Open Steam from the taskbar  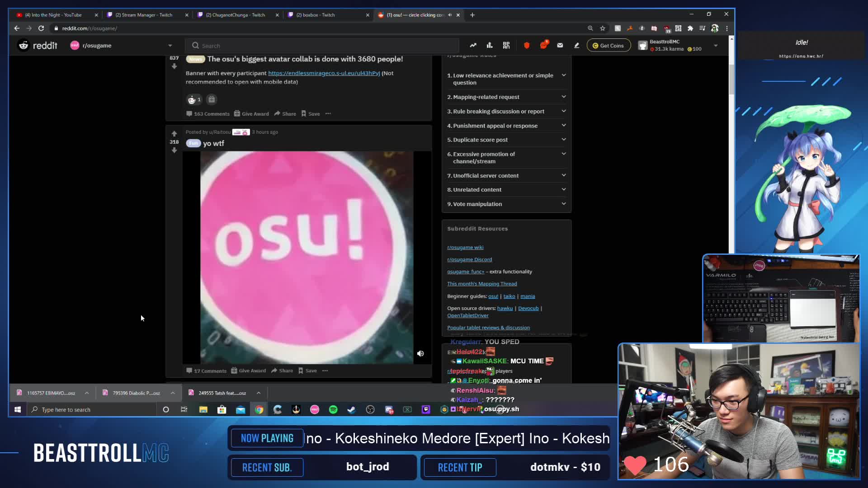[351, 409]
